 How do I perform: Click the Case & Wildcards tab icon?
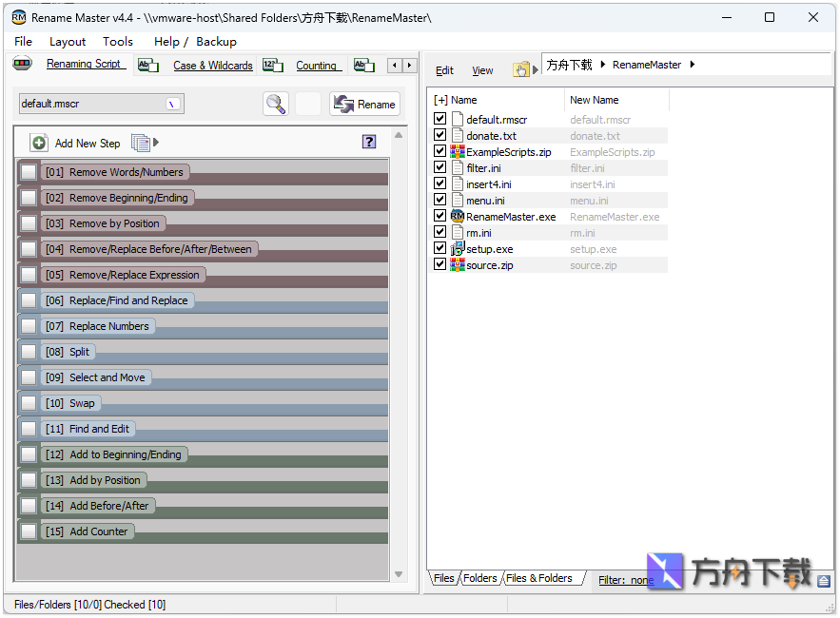[x=148, y=66]
